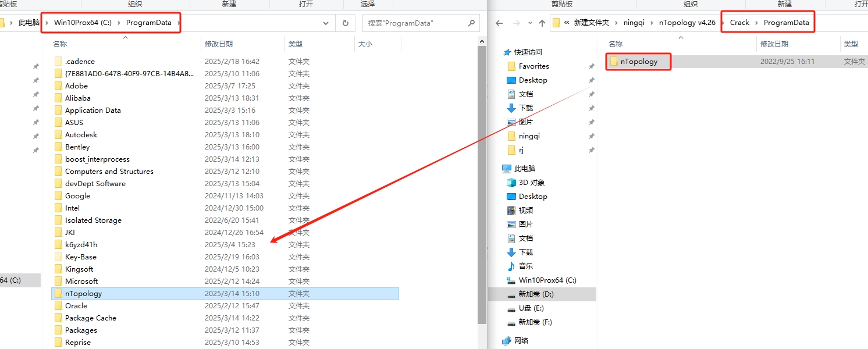Select Computers and Structures folder
The width and height of the screenshot is (868, 349).
[x=109, y=171]
